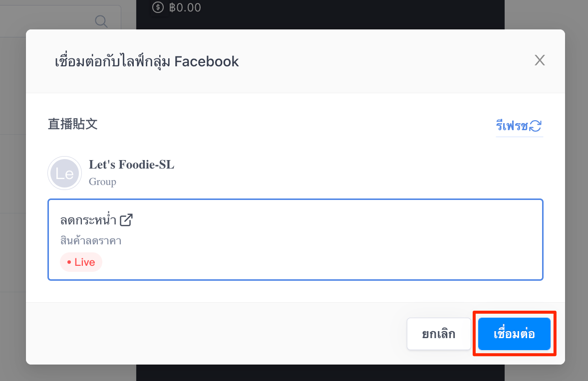The width and height of the screenshot is (588, 381).
Task: Click the dollar coin icon at top
Action: click(158, 7)
